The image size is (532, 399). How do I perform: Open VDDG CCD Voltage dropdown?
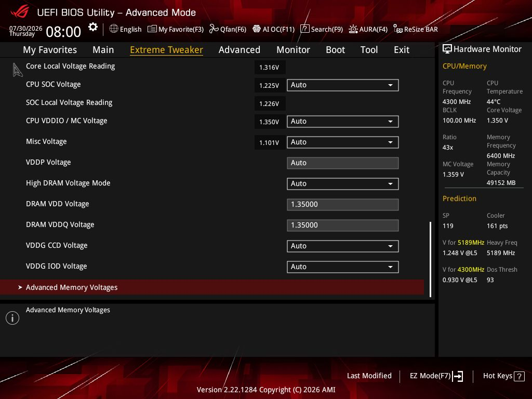343,246
